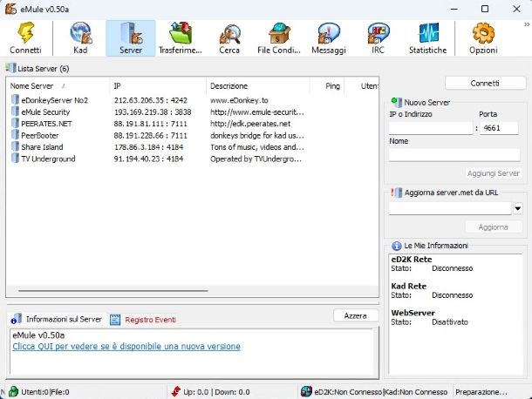Click the status bar upload/download arrows icon

(x=176, y=391)
